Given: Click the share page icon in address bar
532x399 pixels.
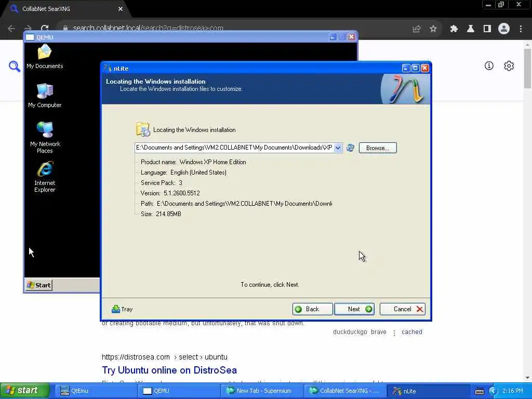Looking at the screenshot, I should pos(417,29).
